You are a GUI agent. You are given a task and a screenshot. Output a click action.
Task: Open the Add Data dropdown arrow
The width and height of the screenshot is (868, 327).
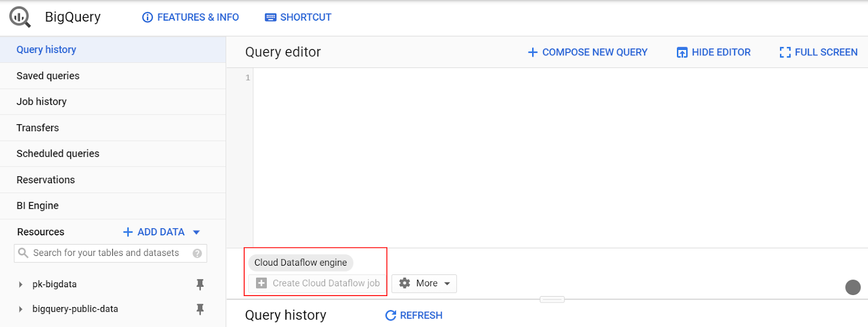click(196, 232)
